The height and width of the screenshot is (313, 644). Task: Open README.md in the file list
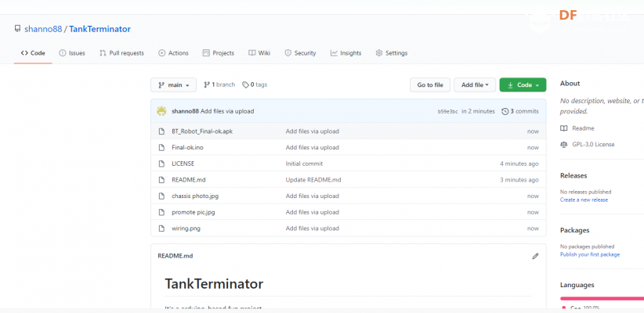tap(189, 180)
